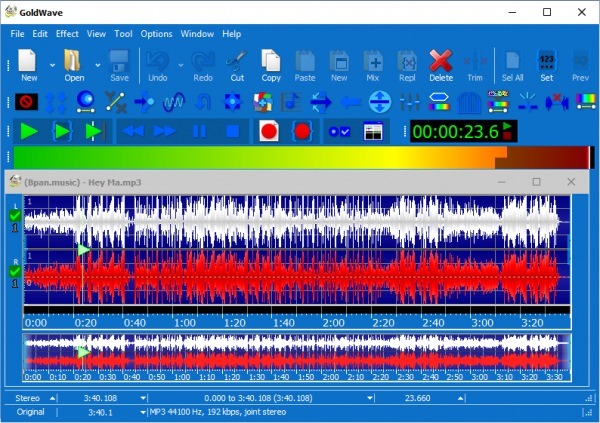
Task: Click the control properties checkbox icon
Action: [339, 131]
